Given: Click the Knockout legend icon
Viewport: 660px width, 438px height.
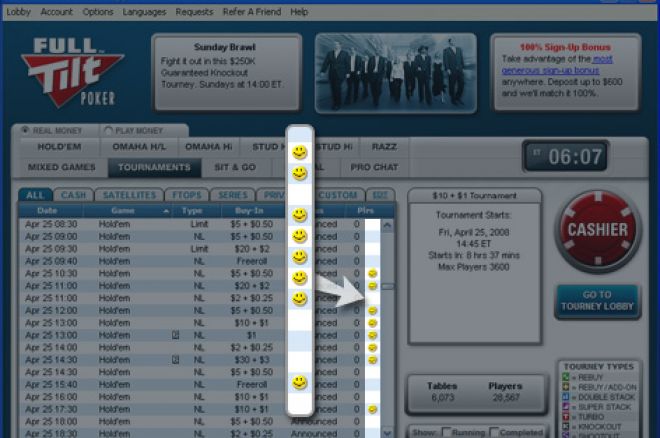Looking at the screenshot, I should tap(566, 427).
